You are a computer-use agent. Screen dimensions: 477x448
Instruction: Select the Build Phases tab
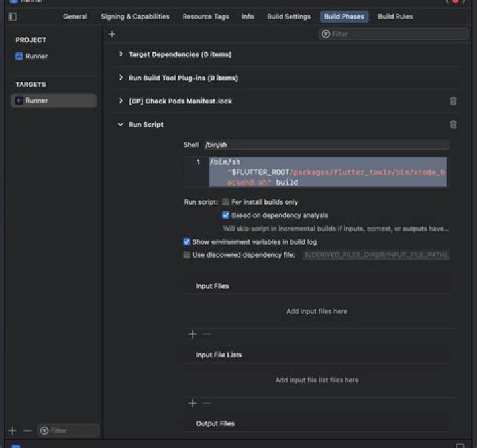pos(344,17)
